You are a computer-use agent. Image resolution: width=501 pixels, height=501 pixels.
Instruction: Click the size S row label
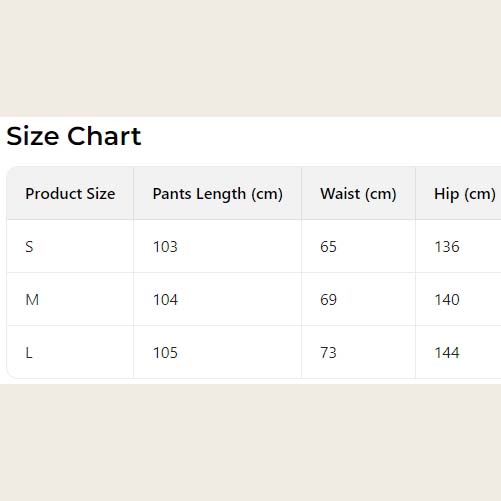click(29, 247)
